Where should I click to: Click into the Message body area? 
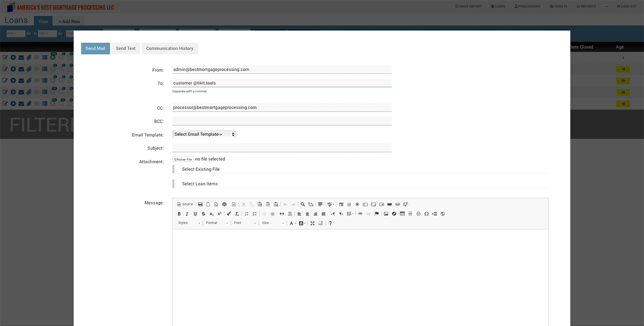pos(360,277)
